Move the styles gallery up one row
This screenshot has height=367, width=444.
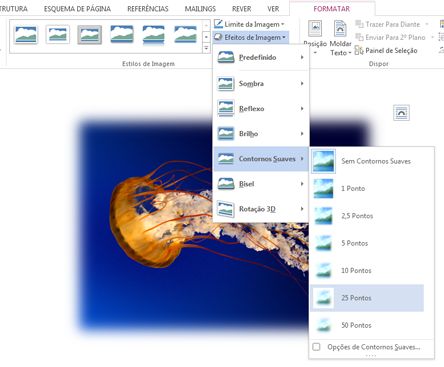[x=206, y=26]
